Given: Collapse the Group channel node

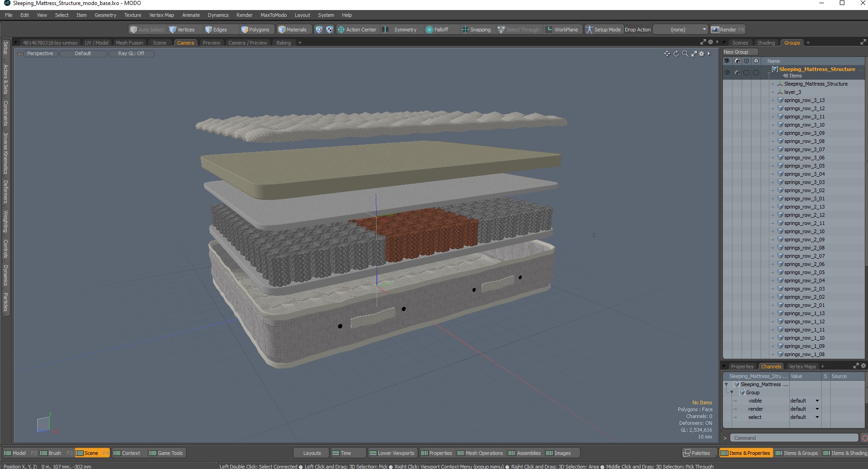Looking at the screenshot, I should pos(732,393).
